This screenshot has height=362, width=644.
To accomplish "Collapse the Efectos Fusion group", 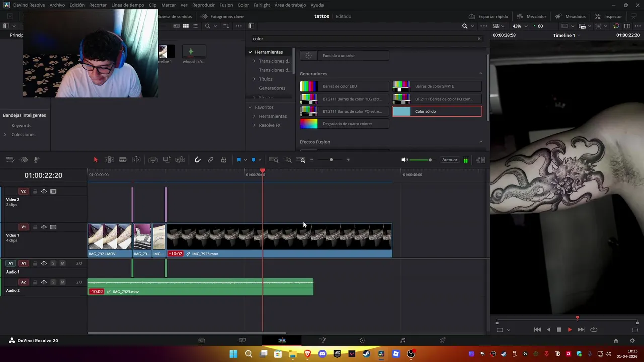I will point(481,142).
